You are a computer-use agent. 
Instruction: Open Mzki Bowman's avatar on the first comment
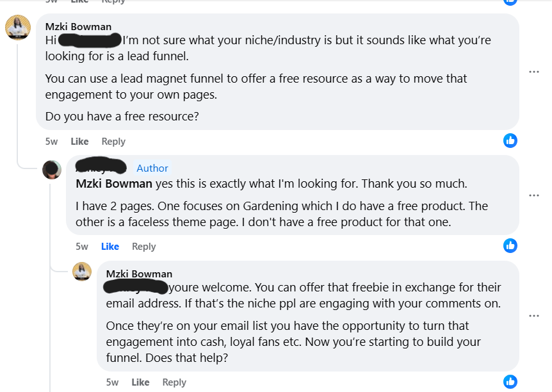pyautogui.click(x=18, y=28)
